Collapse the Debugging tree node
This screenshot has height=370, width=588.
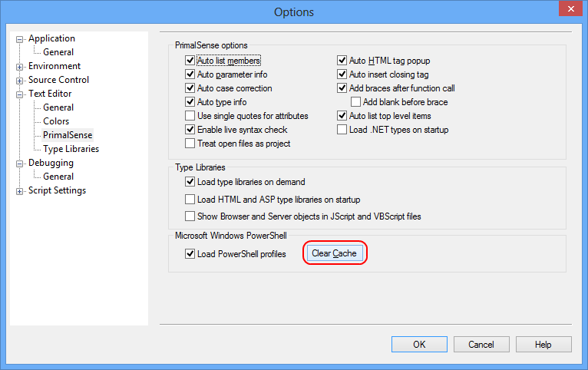(19, 164)
